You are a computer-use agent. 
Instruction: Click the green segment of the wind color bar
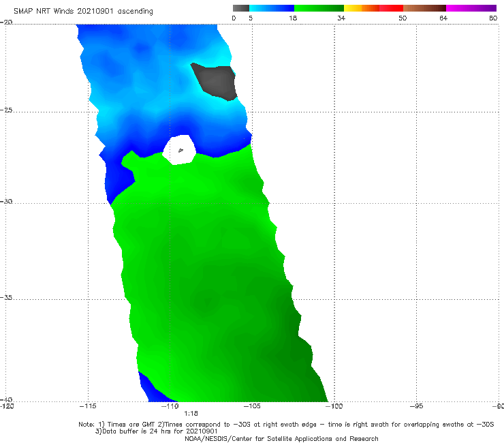319,8
